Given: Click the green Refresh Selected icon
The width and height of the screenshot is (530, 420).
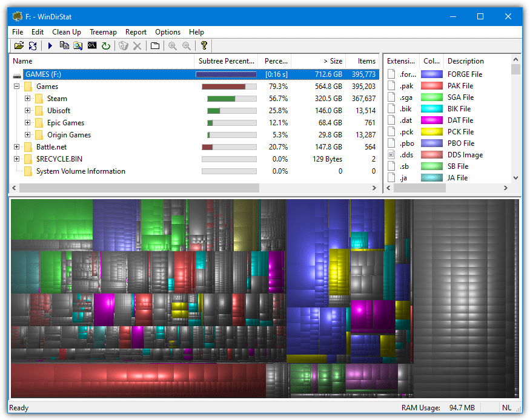Looking at the screenshot, I should point(106,45).
